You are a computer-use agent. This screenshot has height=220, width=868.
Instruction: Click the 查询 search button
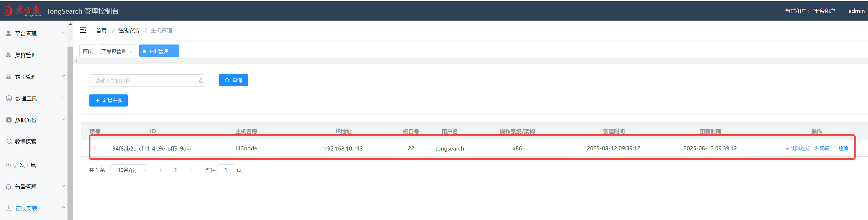[233, 80]
